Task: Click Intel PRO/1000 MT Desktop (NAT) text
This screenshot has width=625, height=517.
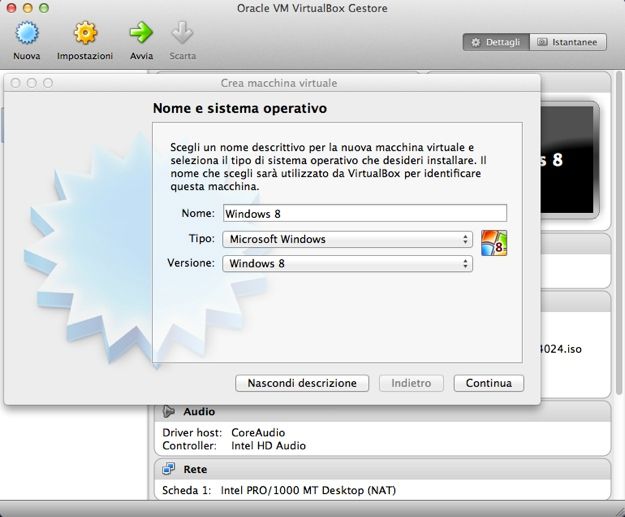Action: [308, 490]
